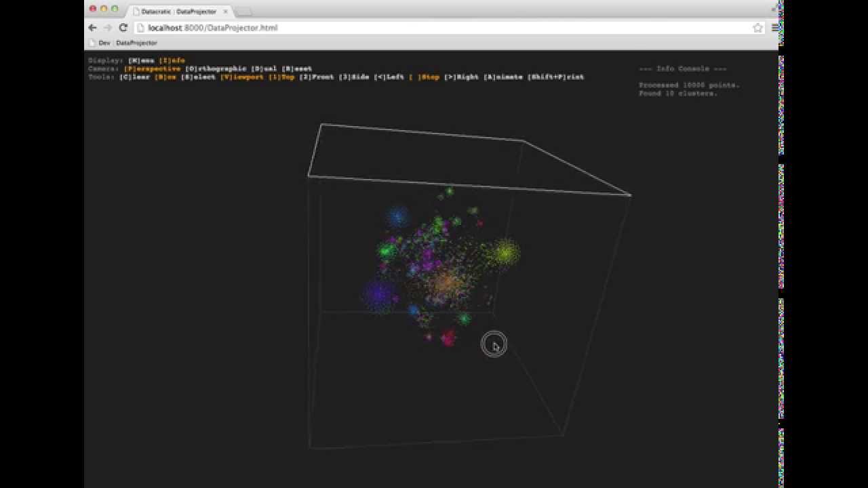
Task: Reload the DataProjector page
Action: point(123,28)
